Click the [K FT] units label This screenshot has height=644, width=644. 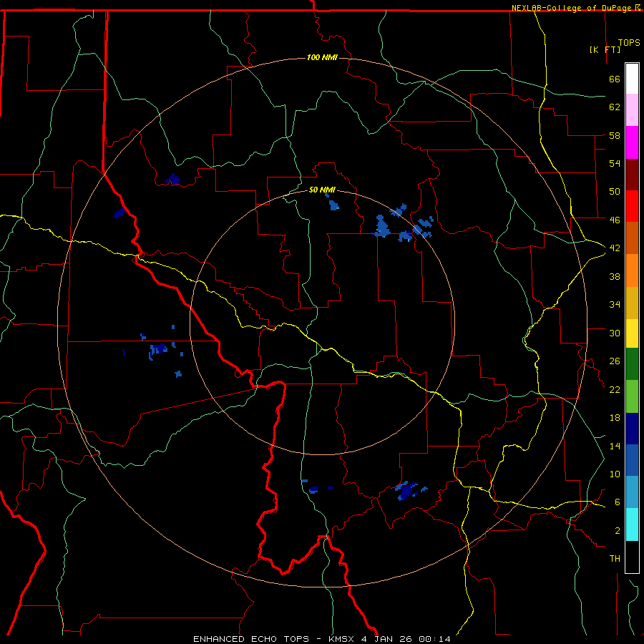coord(605,49)
